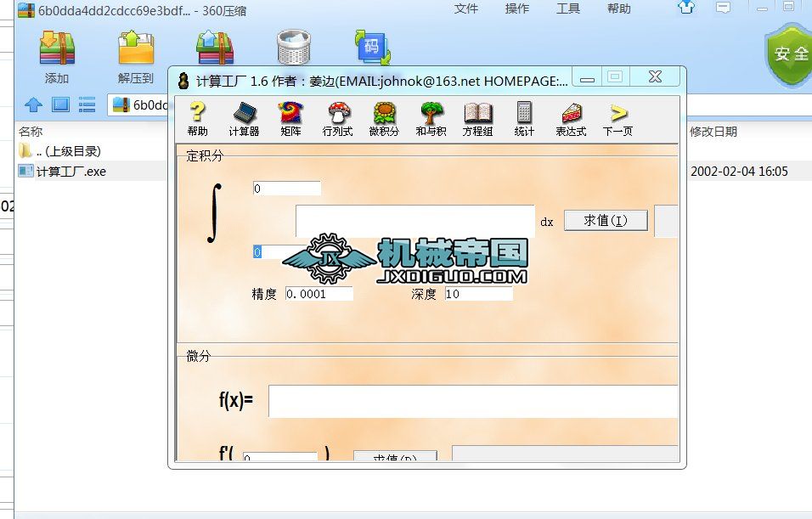Open the 帮助 menu in 360压缩

pos(619,8)
